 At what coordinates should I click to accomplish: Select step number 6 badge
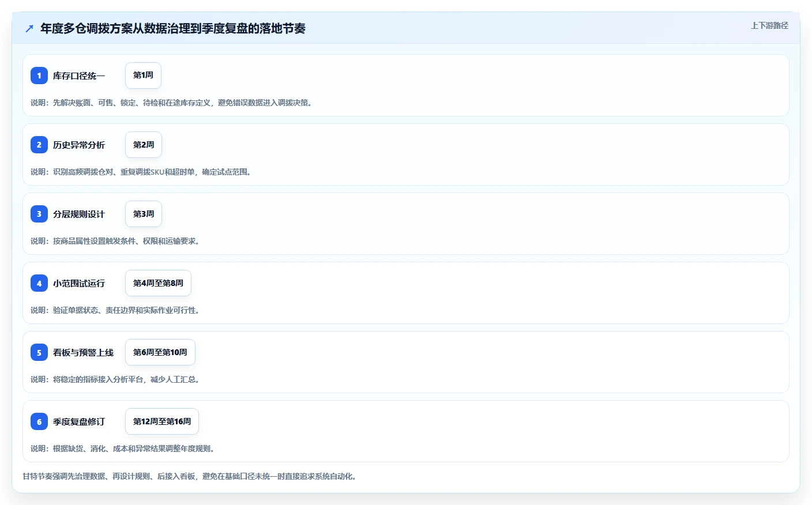(x=39, y=421)
